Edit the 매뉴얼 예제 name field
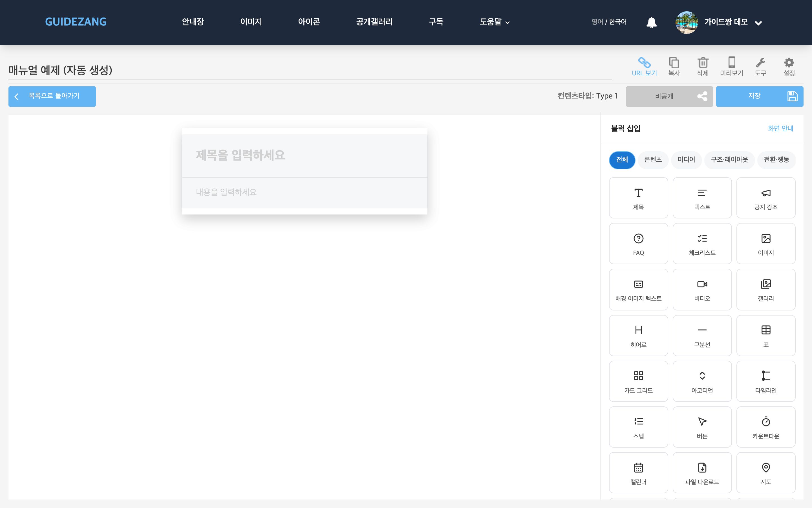The image size is (812, 508). pyautogui.click(x=310, y=70)
